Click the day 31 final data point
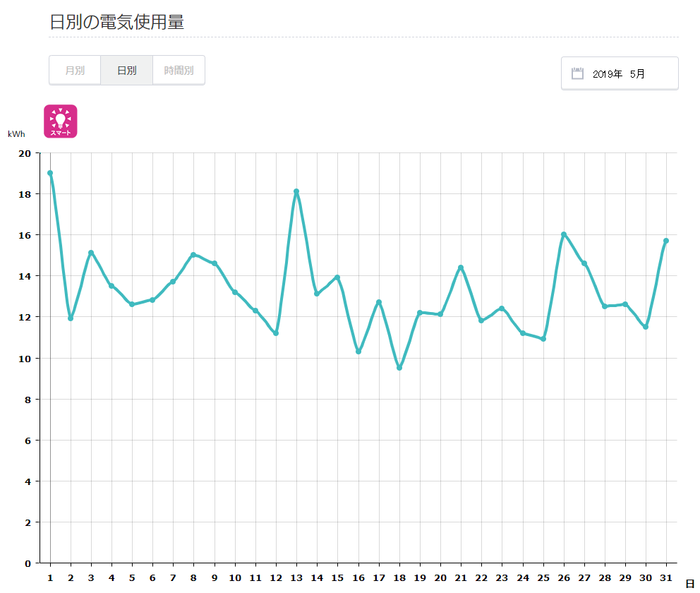This screenshot has height=593, width=700. click(666, 241)
